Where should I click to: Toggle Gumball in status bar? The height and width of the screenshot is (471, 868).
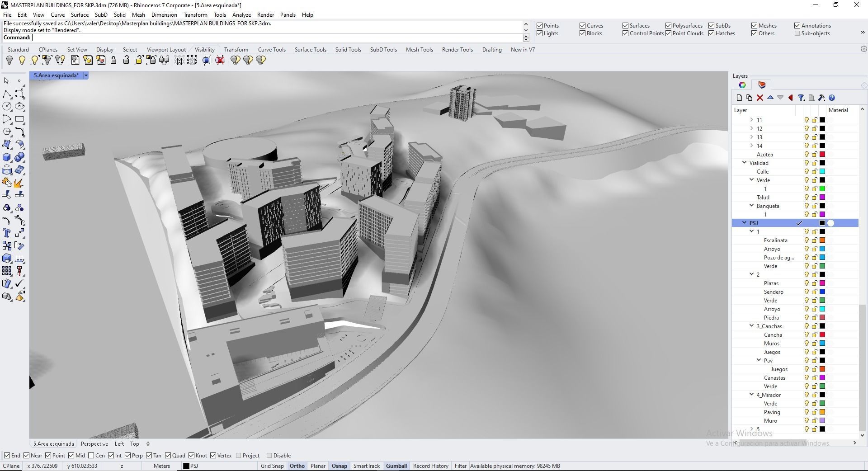pyautogui.click(x=396, y=466)
